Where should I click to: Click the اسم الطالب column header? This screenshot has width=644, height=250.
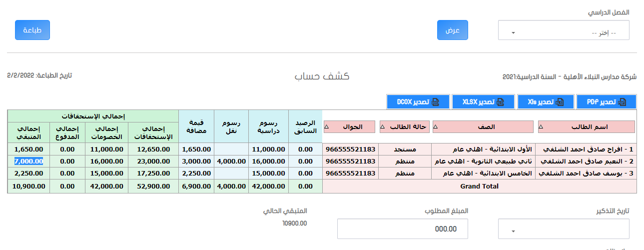click(x=587, y=126)
